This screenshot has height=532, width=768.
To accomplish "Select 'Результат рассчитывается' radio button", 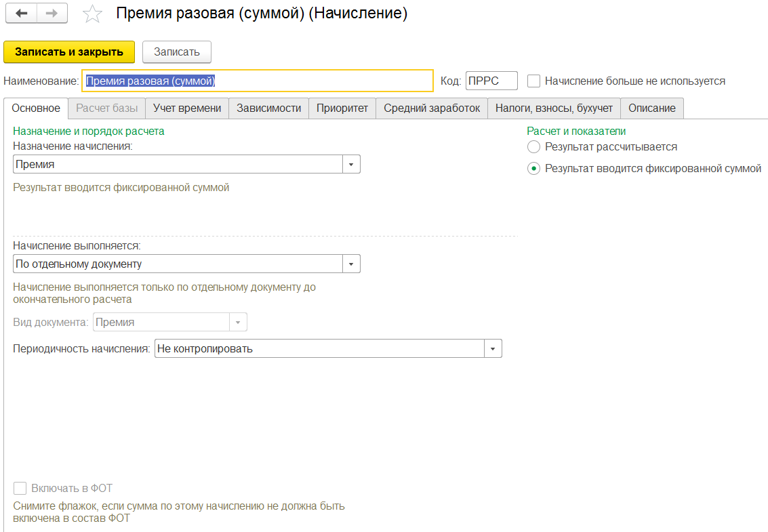I will (534, 146).
